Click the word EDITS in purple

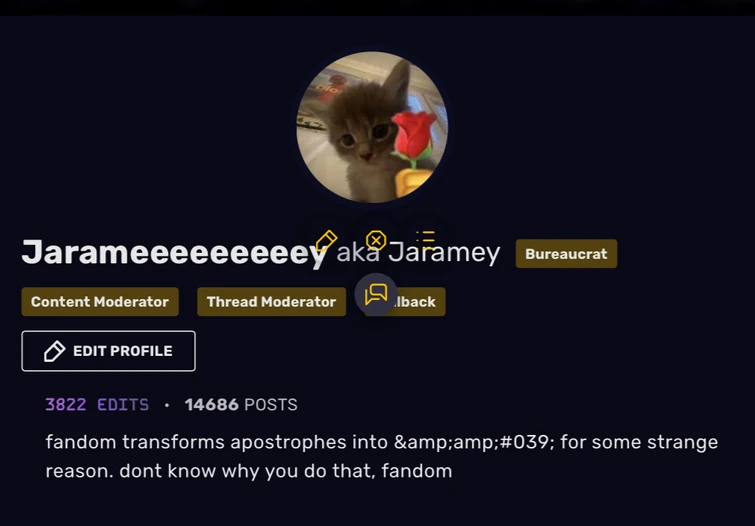(x=123, y=404)
